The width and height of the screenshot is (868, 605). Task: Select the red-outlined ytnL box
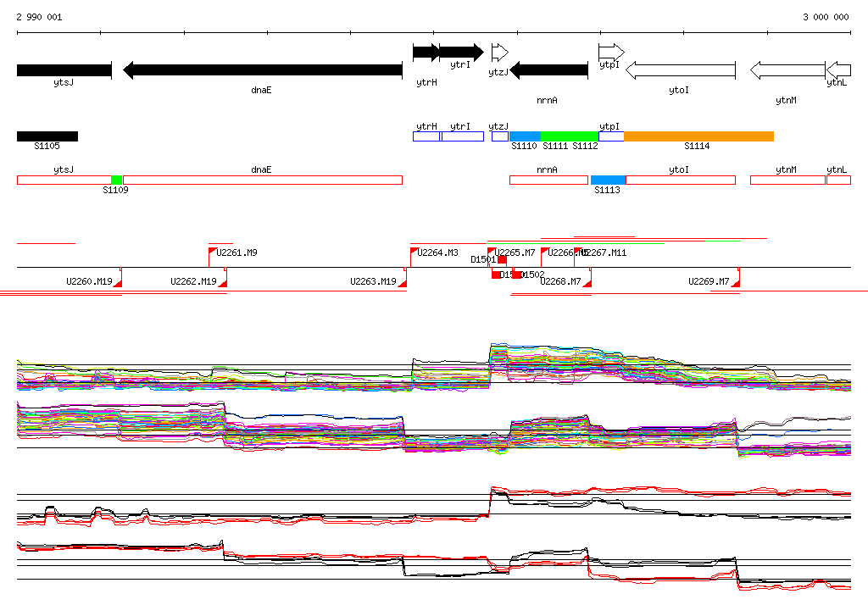(x=838, y=180)
